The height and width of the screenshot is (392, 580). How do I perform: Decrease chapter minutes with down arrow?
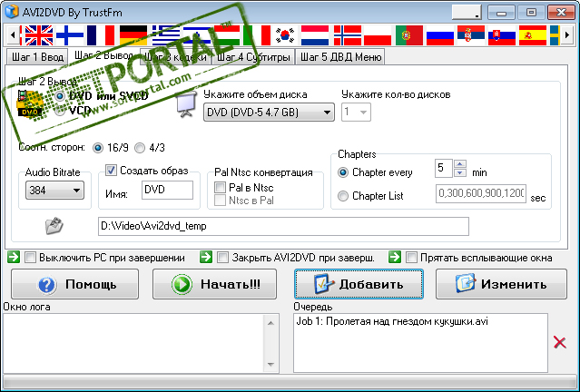coord(460,172)
